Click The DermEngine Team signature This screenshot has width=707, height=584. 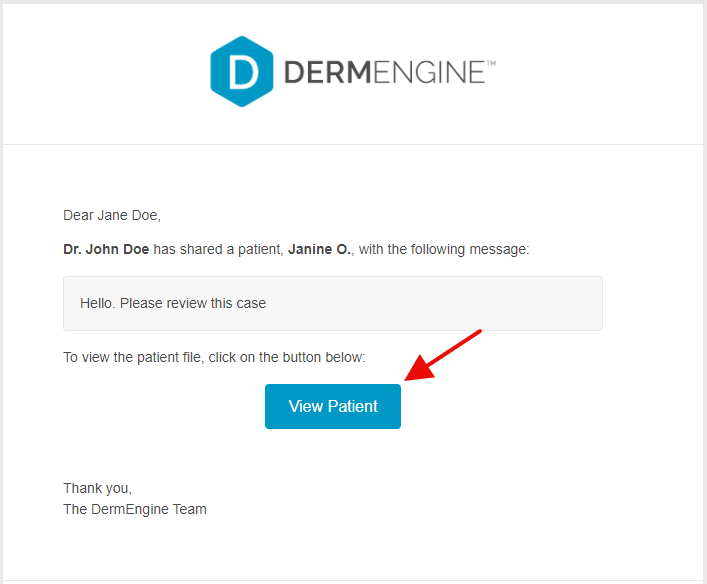pos(135,509)
